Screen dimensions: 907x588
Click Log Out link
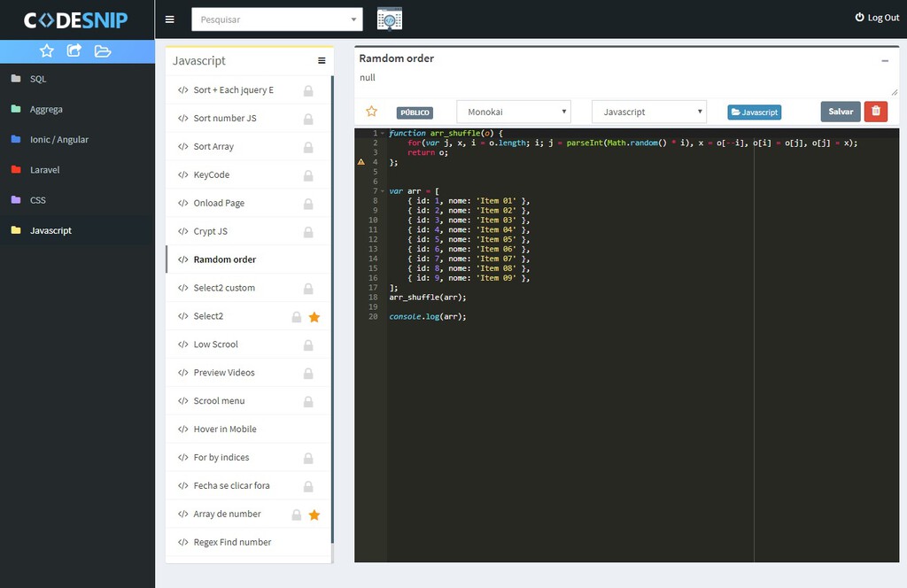(877, 18)
